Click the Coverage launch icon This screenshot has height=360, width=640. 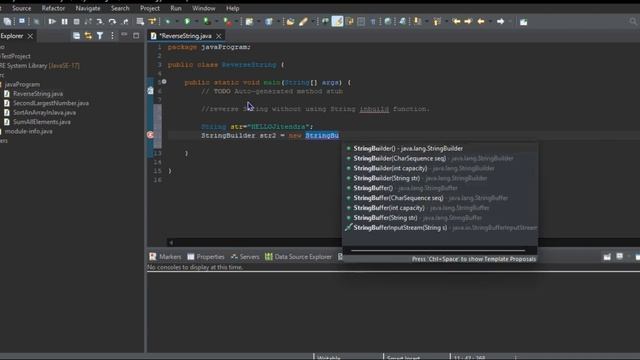(207, 22)
